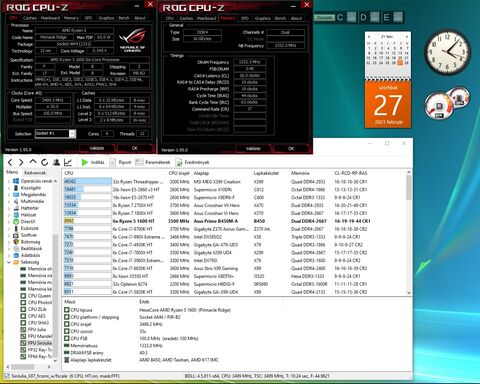Click the CPU meter gauge gadget
The image size is (480, 384).
pyautogui.click(x=440, y=106)
